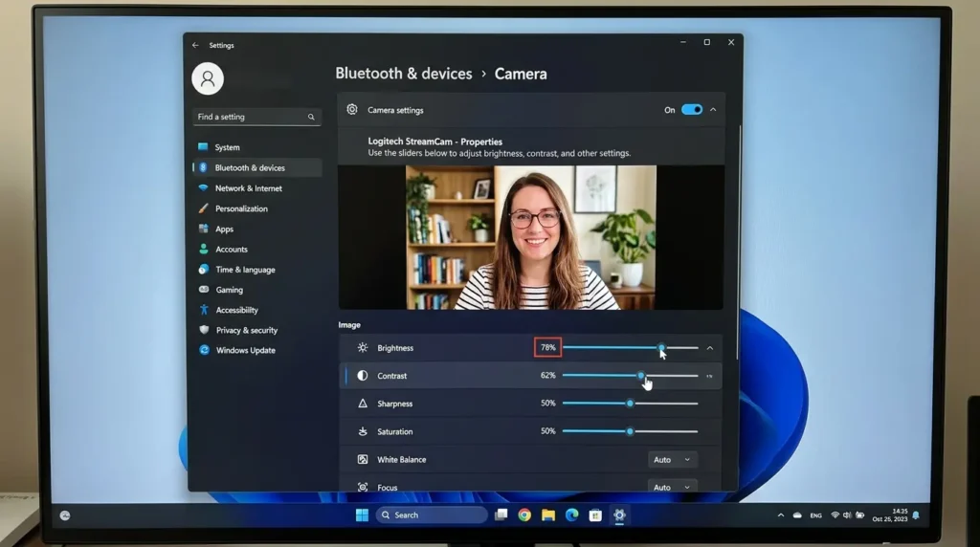Click the Sharpness triangle icon

[x=363, y=404]
